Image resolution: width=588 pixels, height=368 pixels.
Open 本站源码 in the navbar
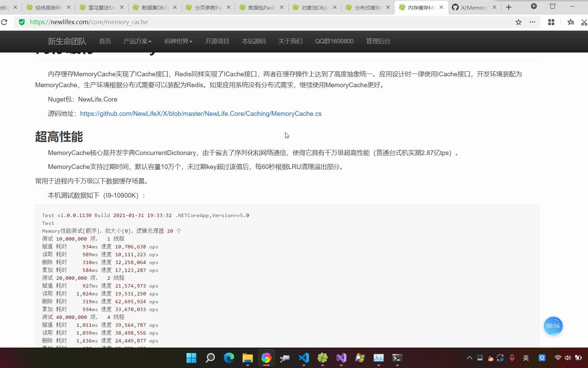[254, 41]
